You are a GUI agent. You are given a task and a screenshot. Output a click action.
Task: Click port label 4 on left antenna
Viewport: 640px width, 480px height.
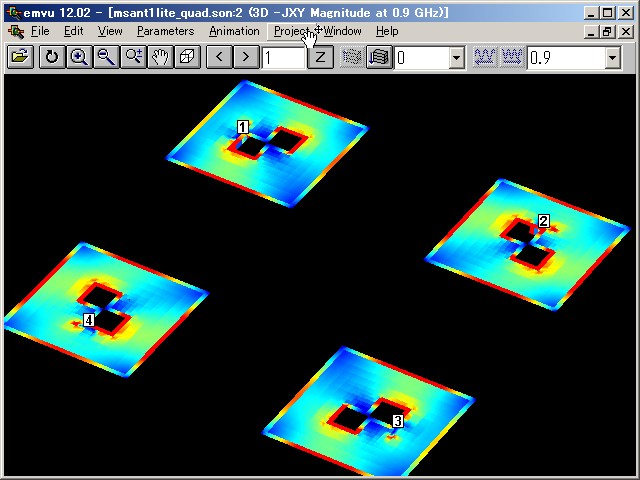(x=89, y=320)
